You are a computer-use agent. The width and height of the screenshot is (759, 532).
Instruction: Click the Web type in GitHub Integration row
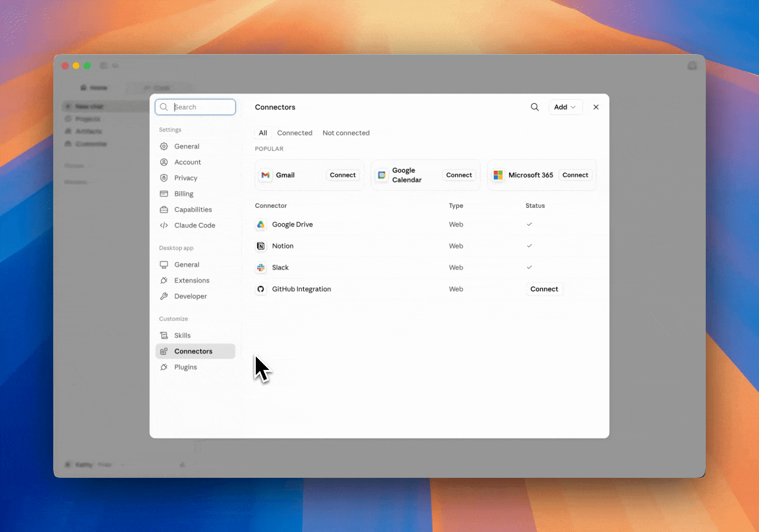point(456,289)
